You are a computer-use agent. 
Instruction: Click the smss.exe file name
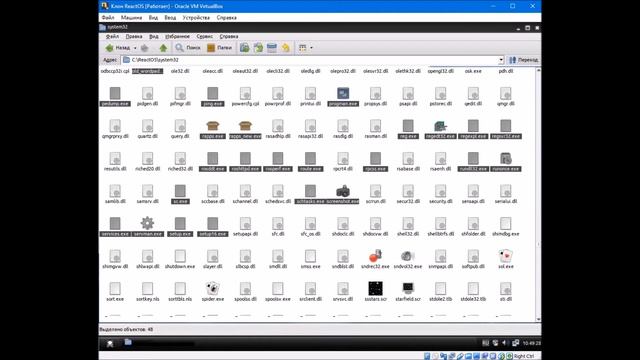310,267
